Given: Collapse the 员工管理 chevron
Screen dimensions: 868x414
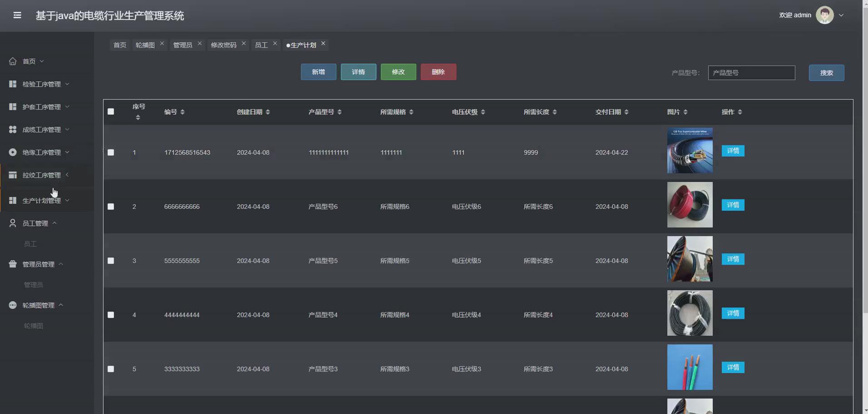Looking at the screenshot, I should coord(54,223).
